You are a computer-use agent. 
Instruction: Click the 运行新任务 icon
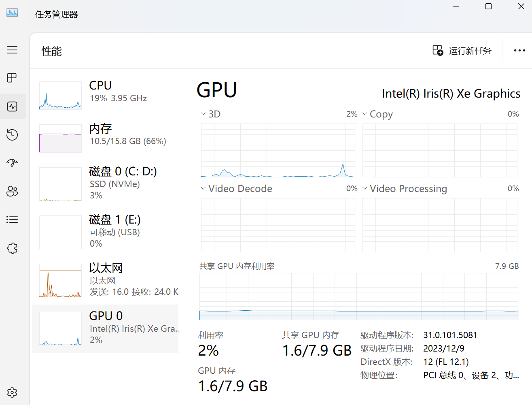pyautogui.click(x=438, y=51)
